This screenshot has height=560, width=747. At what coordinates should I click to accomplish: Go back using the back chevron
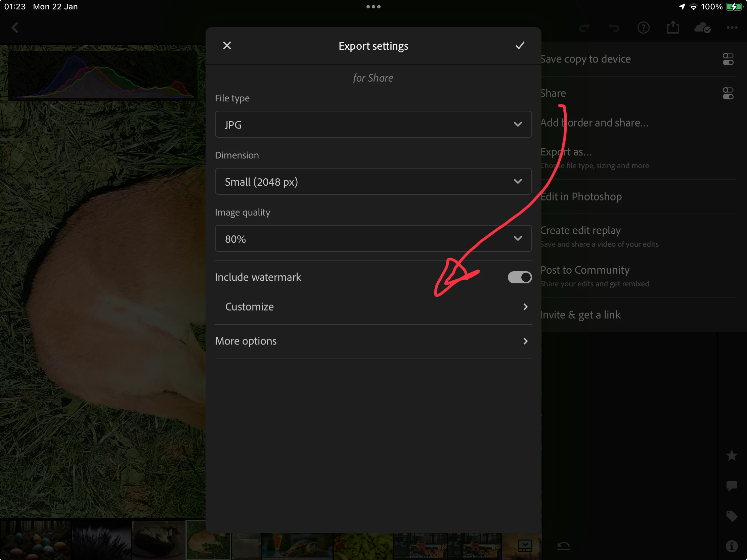click(15, 28)
